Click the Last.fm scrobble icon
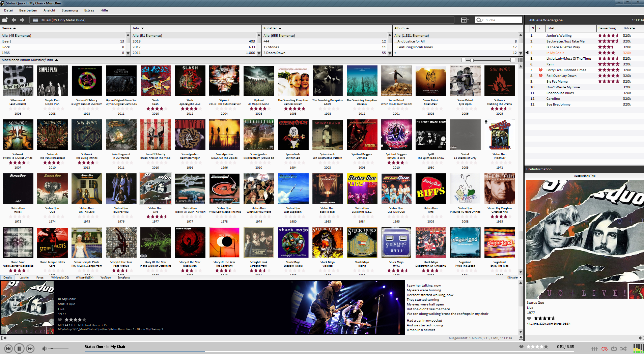644x354 pixels. click(604, 349)
